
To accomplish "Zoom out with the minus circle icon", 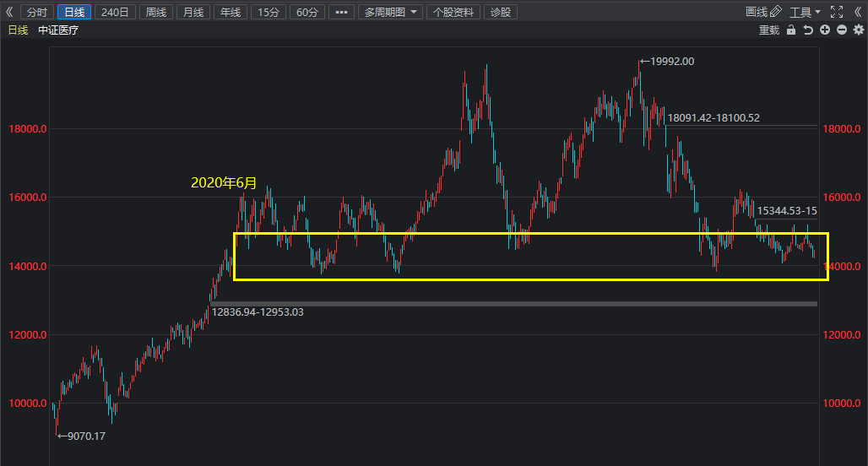I will tap(842, 30).
